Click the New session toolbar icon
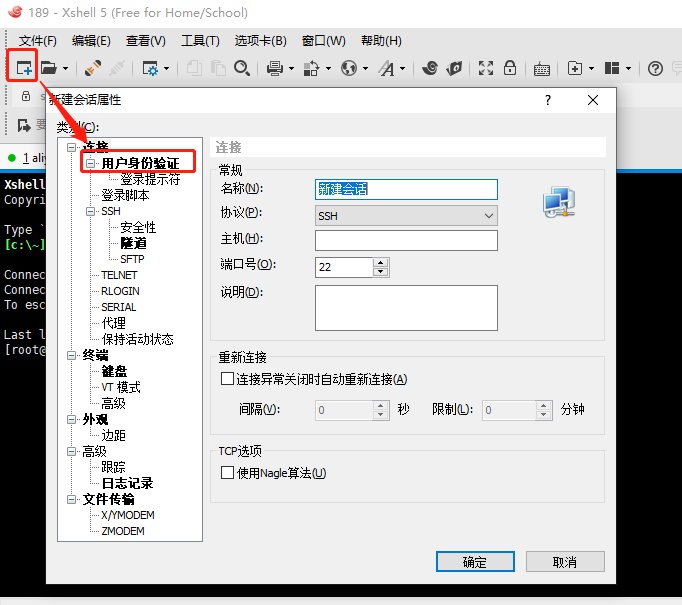The height and width of the screenshot is (605, 682). pos(23,68)
